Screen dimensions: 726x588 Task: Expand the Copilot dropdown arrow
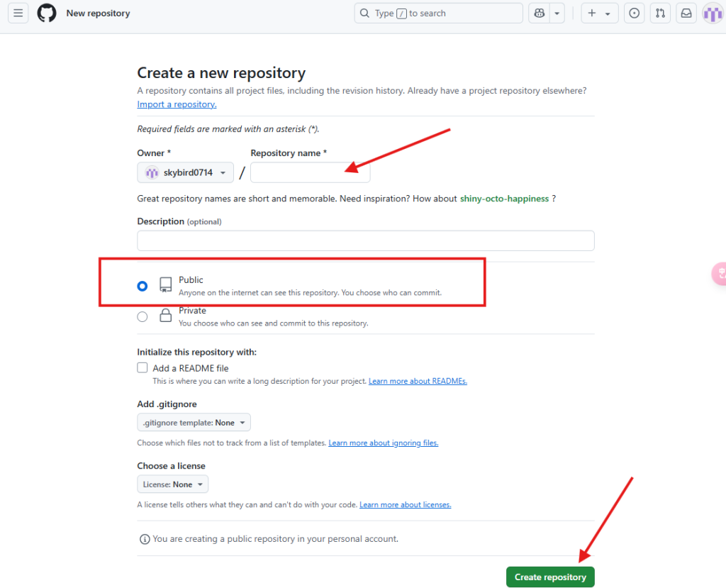click(x=557, y=13)
